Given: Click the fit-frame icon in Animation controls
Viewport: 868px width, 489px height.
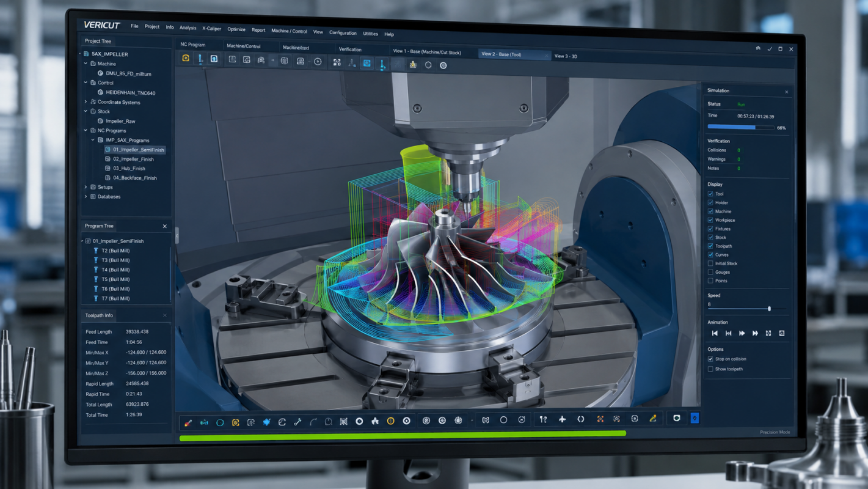Looking at the screenshot, I should coord(768,333).
